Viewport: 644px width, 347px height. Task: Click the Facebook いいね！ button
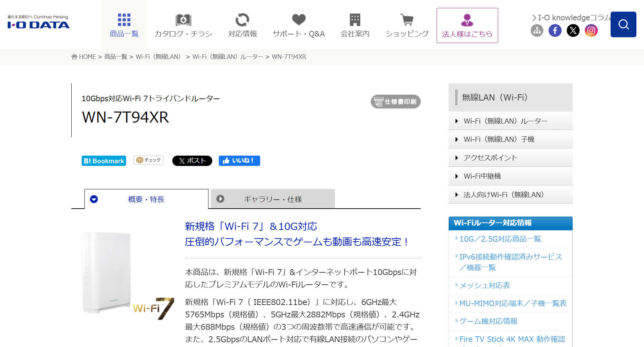click(x=239, y=161)
